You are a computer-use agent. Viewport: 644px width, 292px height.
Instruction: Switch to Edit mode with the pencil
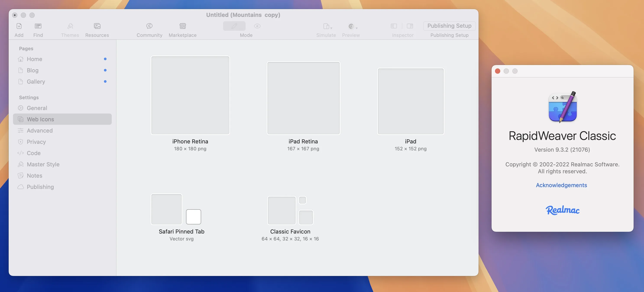click(x=234, y=26)
